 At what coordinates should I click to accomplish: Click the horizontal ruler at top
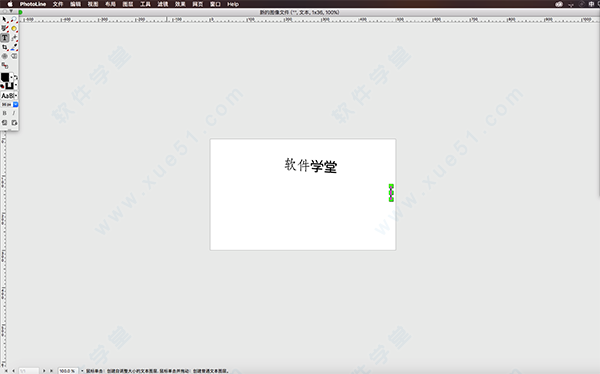309,19
